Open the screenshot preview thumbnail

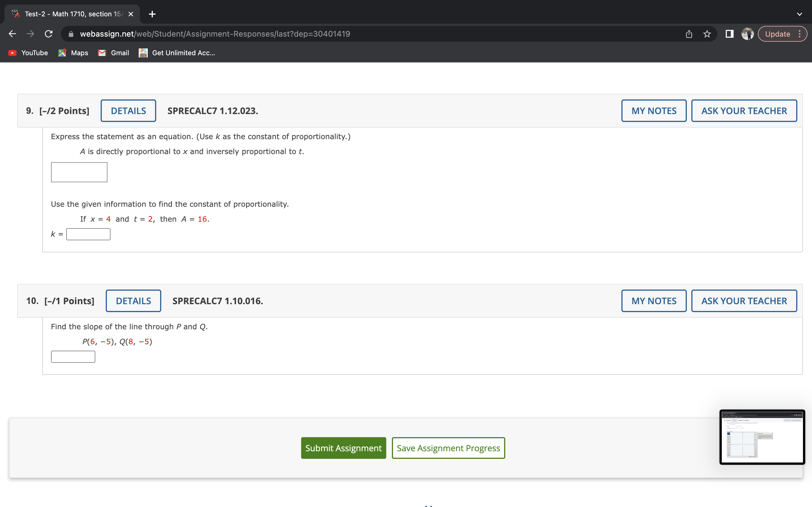tap(762, 437)
